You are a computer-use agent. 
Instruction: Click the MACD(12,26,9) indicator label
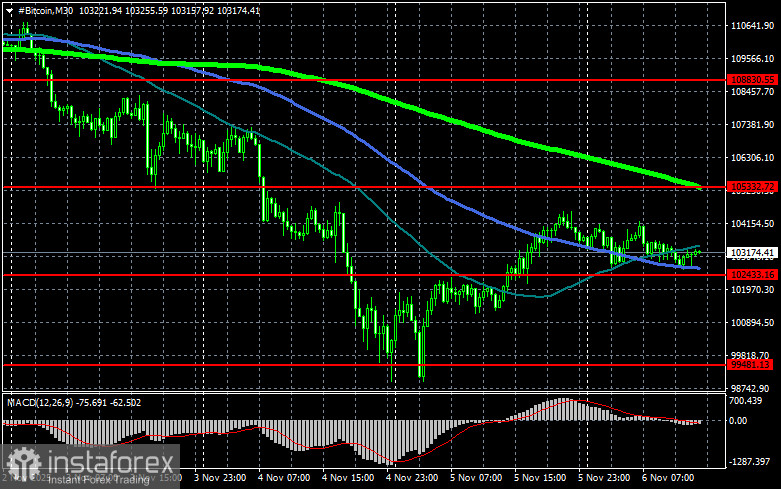coord(39,402)
